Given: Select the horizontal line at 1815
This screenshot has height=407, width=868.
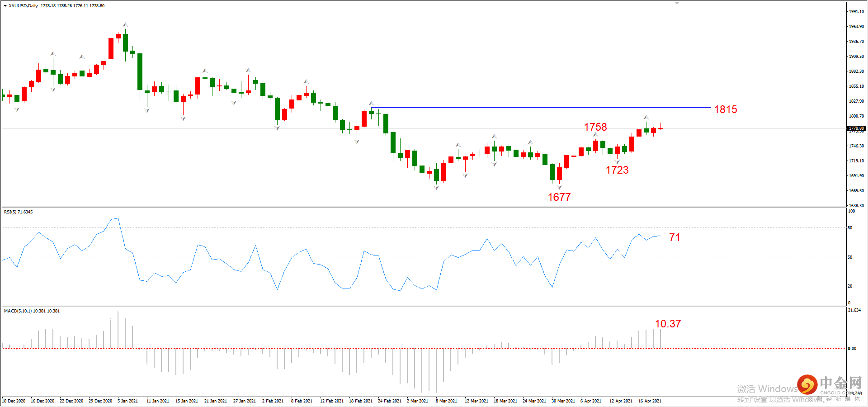Looking at the screenshot, I should point(541,108).
